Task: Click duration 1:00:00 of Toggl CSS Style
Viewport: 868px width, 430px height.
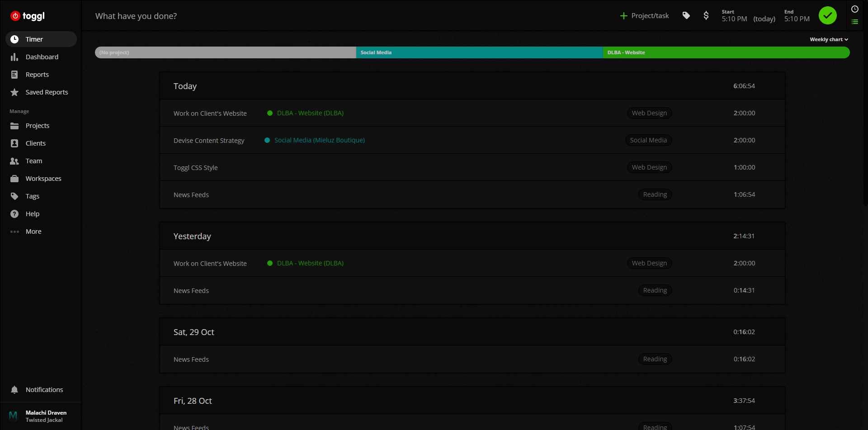Action: pos(744,167)
